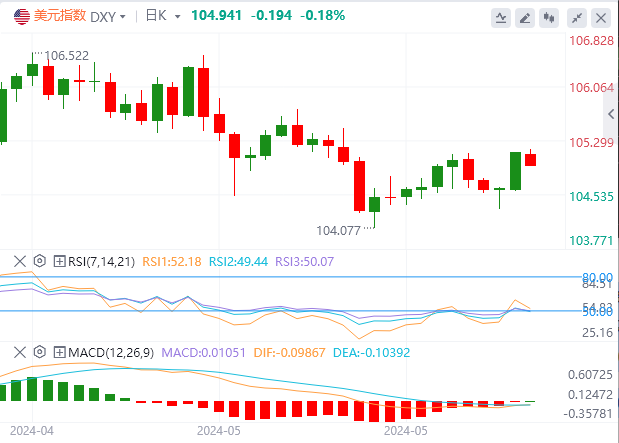The height and width of the screenshot is (443, 619).
Task: Open MACD indicator settings
Action: tap(40, 351)
